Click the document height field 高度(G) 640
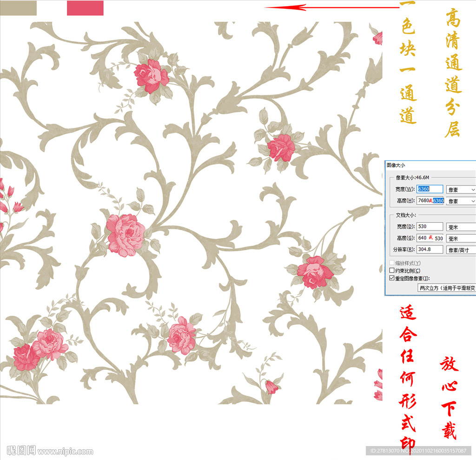This screenshot has height=460, width=476. (x=430, y=238)
